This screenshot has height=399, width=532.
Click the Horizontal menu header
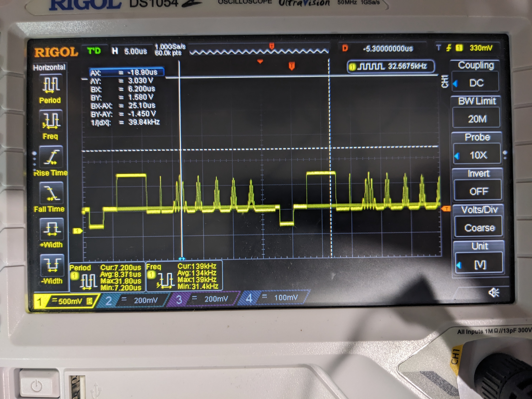click(x=49, y=67)
